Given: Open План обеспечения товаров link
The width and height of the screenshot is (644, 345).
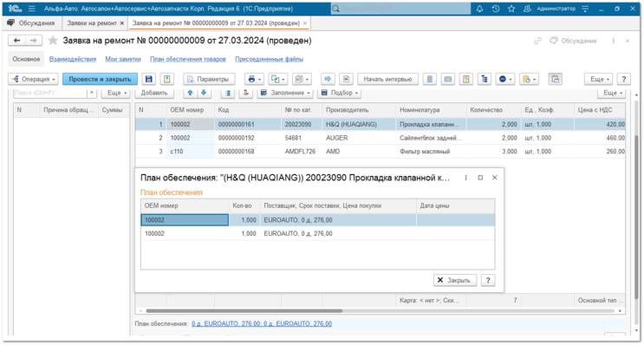Looking at the screenshot, I should click(x=188, y=59).
